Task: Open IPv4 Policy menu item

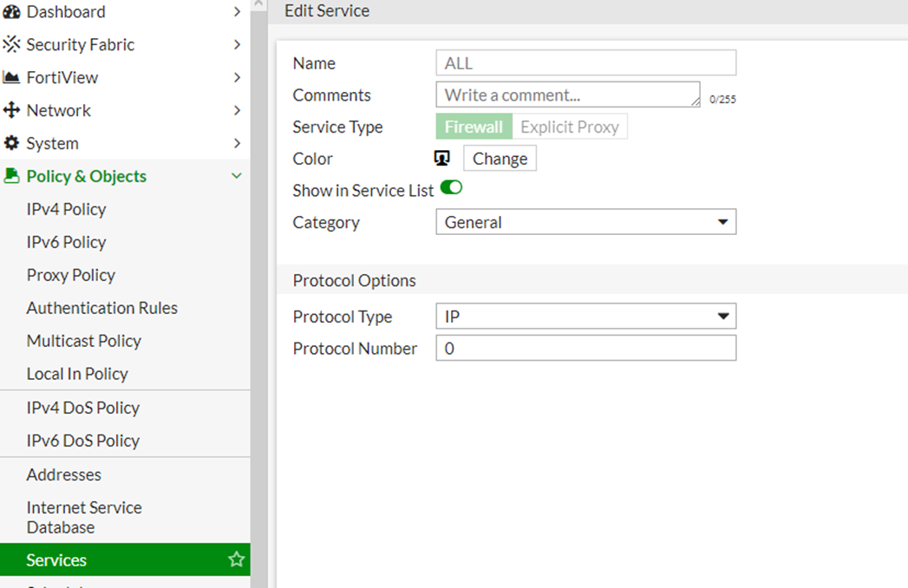Action: 66,209
